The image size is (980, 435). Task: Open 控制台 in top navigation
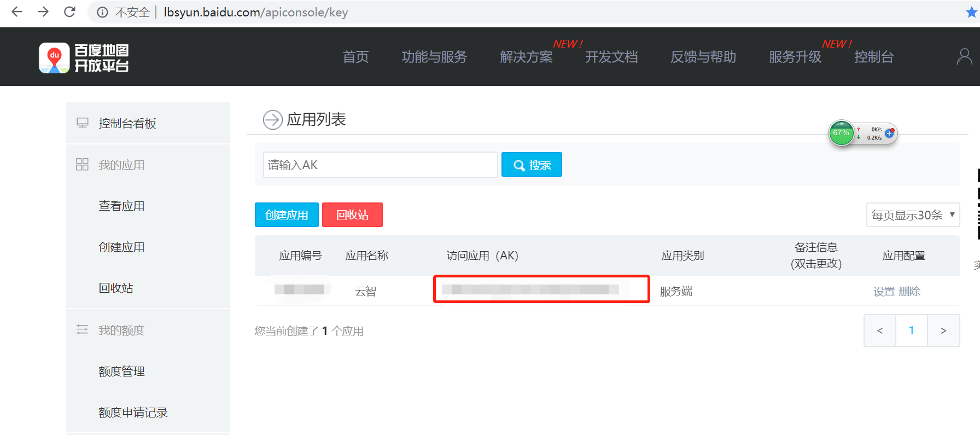pos(874,57)
